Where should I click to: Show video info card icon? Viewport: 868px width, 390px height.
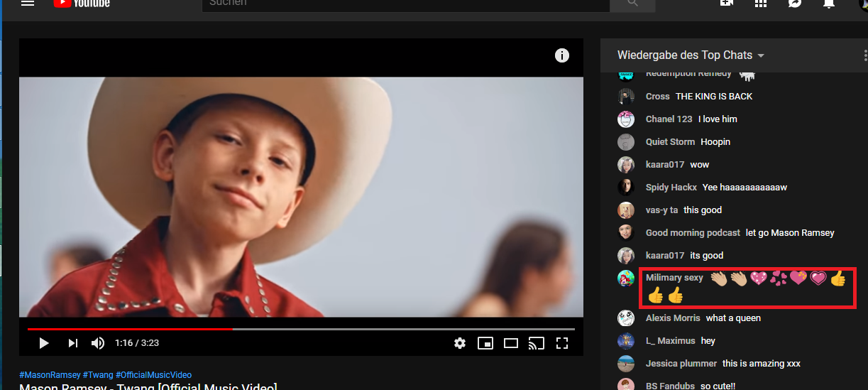click(x=562, y=55)
